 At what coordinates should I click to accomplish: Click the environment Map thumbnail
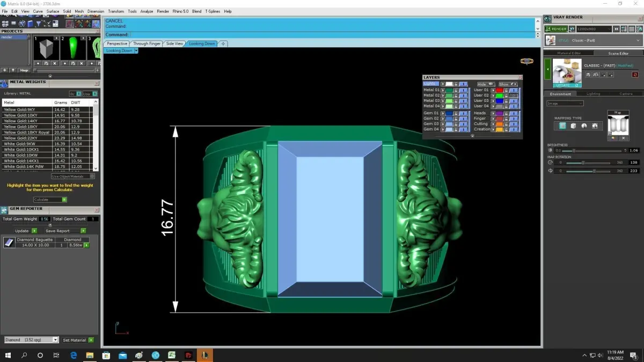618,125
